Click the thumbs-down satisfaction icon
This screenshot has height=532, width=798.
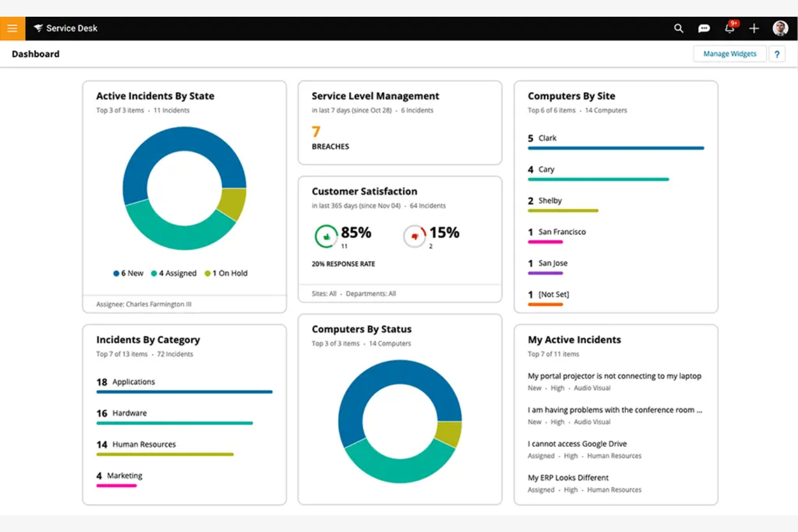pos(414,236)
